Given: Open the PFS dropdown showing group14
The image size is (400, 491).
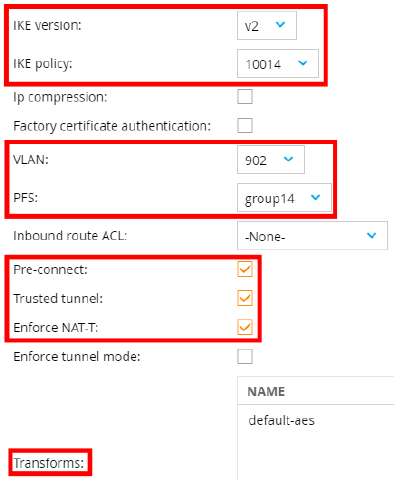Looking at the screenshot, I should point(284,197).
